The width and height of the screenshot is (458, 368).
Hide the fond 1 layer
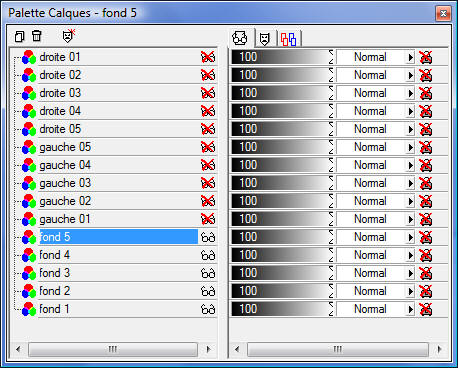208,309
